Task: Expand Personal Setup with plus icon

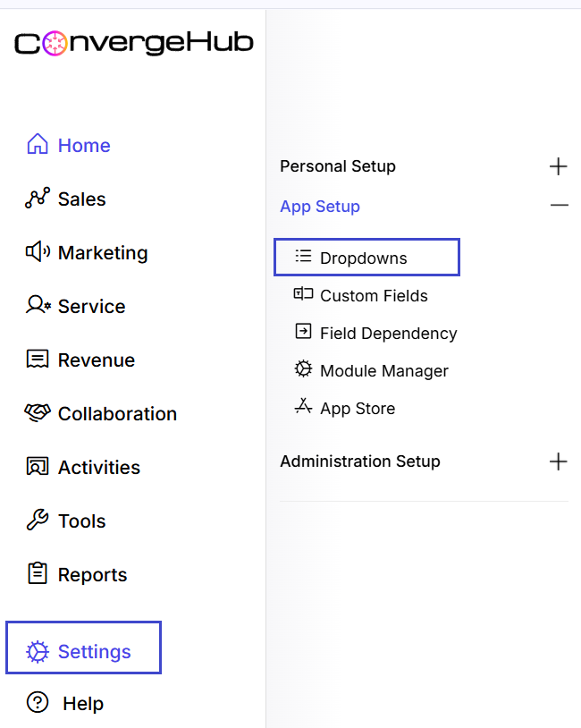Action: (x=559, y=166)
